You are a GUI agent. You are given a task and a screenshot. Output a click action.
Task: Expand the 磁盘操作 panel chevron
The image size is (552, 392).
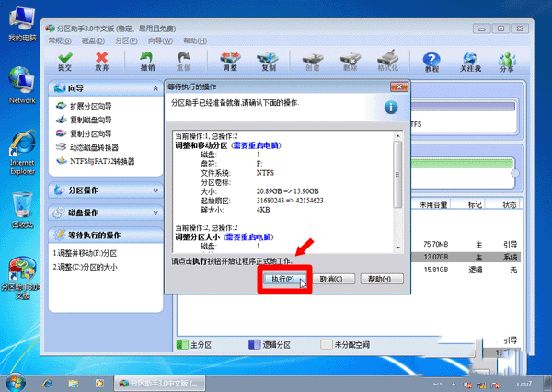pyautogui.click(x=155, y=213)
